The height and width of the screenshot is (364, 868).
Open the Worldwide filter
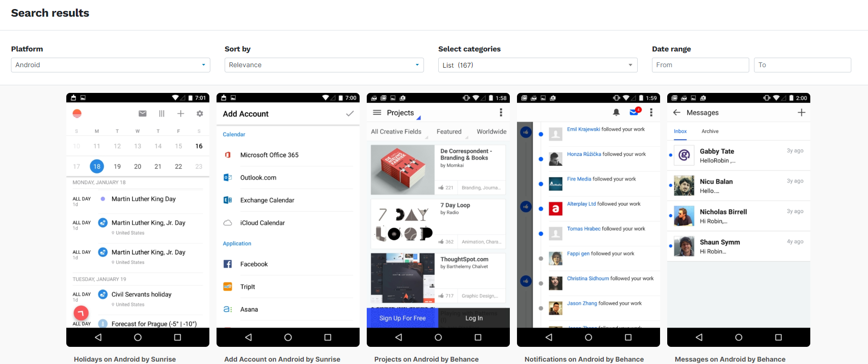(492, 132)
